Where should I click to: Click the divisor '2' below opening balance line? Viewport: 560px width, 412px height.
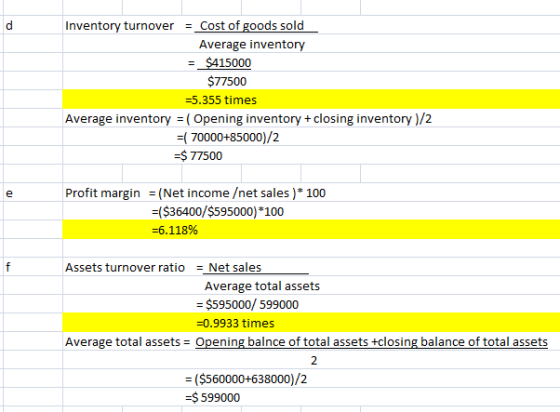click(314, 361)
